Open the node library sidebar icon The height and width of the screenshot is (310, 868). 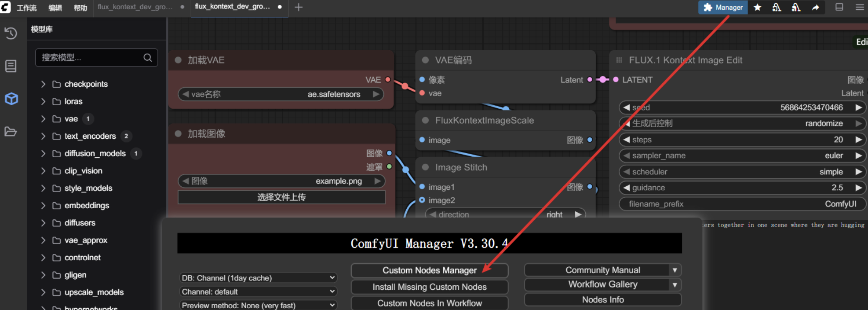[x=11, y=66]
